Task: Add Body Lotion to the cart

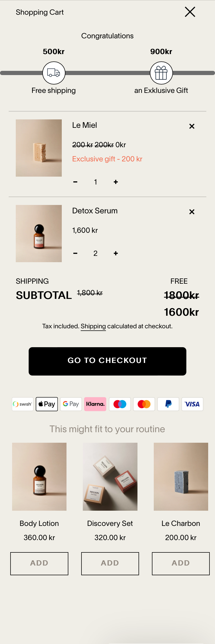Action: pos(39,563)
